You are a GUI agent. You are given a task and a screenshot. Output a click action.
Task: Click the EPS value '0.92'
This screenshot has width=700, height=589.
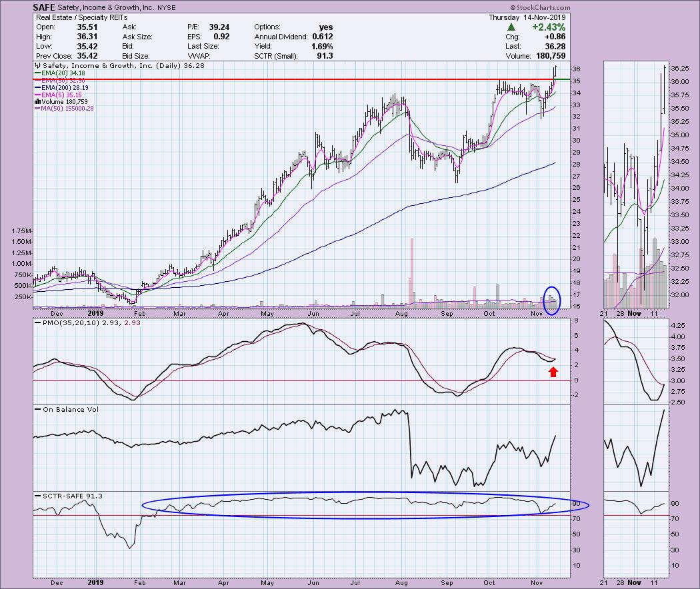coord(221,37)
